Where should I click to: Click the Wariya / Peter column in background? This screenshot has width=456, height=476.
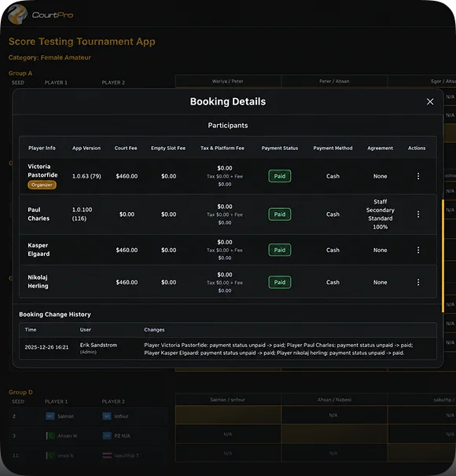pos(227,81)
